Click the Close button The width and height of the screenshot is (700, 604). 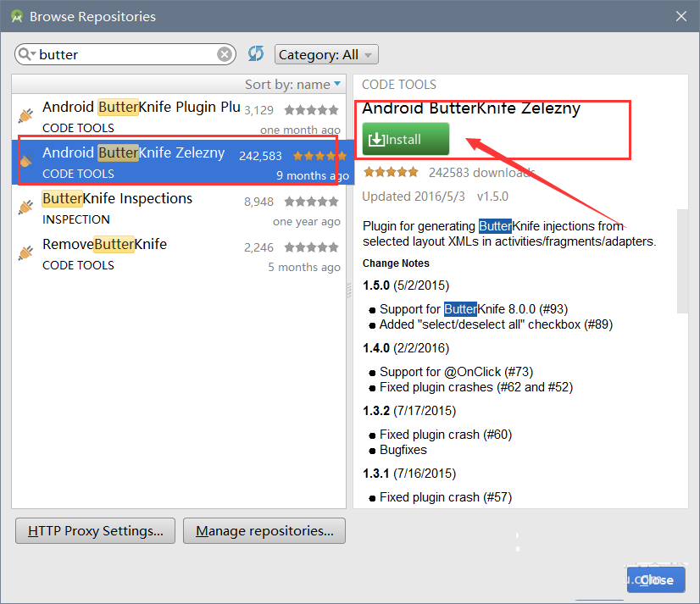pos(656,580)
